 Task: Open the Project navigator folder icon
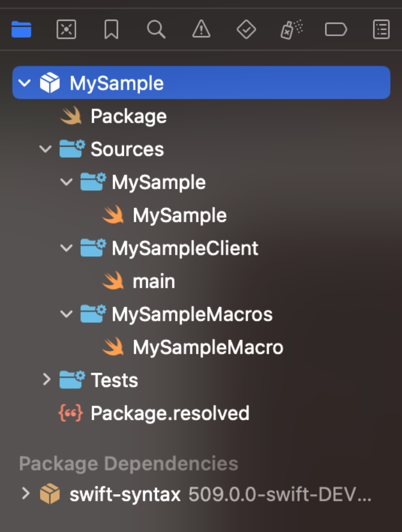tap(21, 29)
